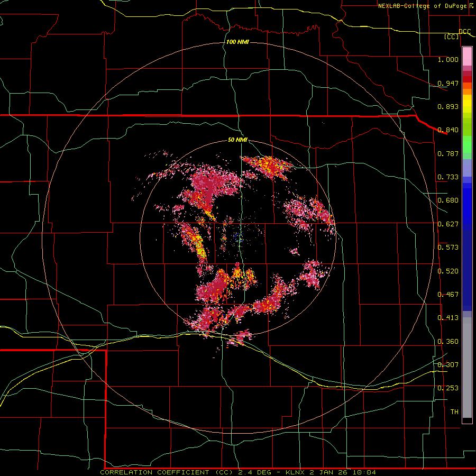Select the 1.000 value on the color scale
This screenshot has width=476, height=476.
448,59
